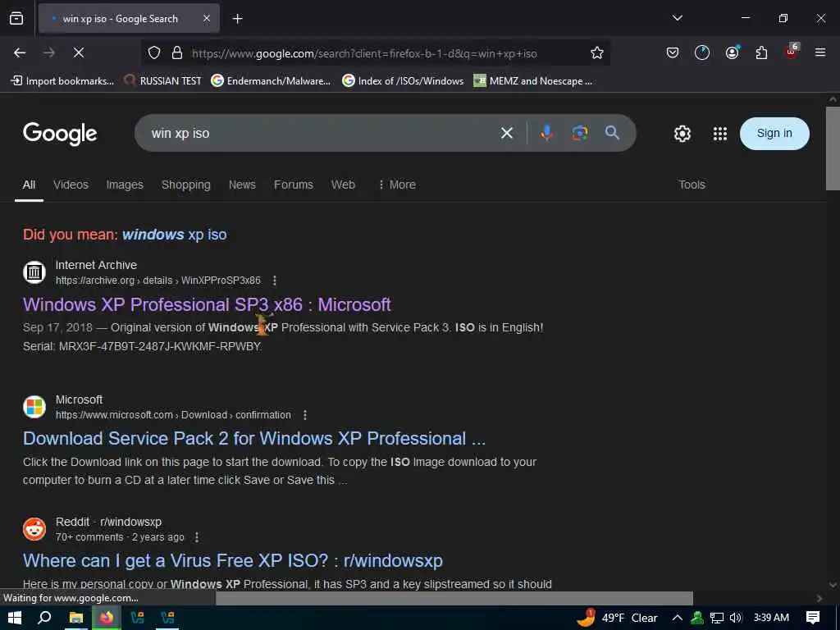Open Google quick settings gear
The width and height of the screenshot is (840, 630).
[682, 134]
